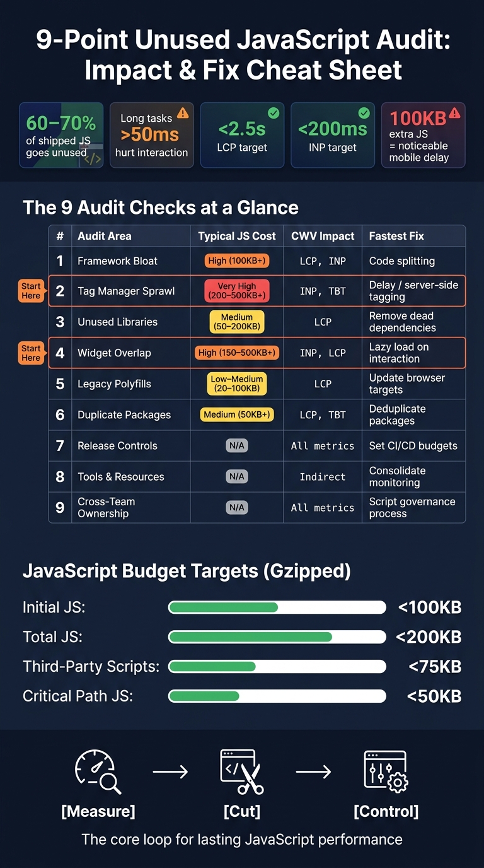This screenshot has height=868, width=484.
Task: Click the 60–70% statistic text
Action: (x=61, y=122)
